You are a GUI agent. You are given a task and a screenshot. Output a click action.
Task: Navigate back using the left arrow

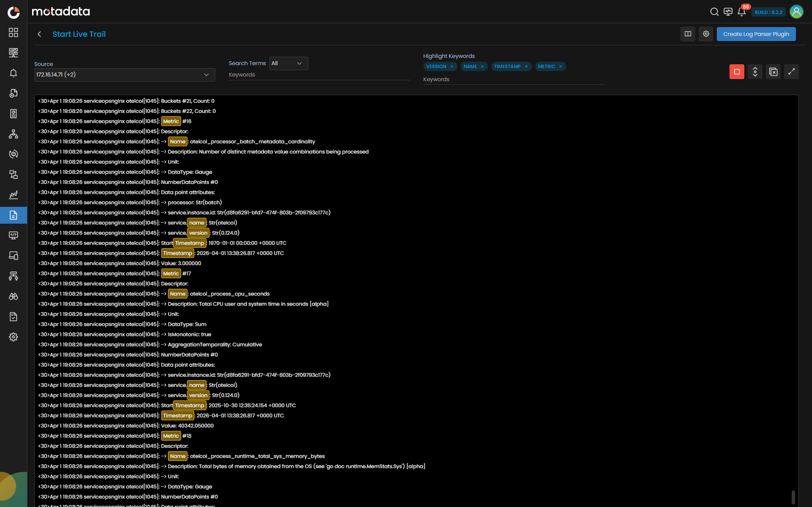pyautogui.click(x=39, y=34)
